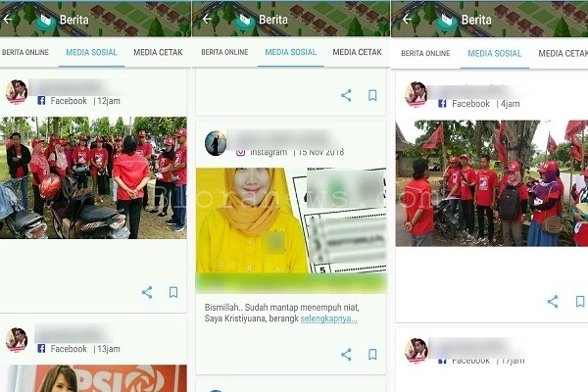Open profile avatar of Instagram post
Screen dimensions: 588x392
click(x=216, y=143)
